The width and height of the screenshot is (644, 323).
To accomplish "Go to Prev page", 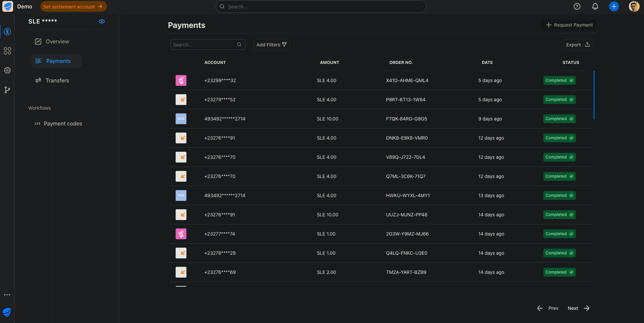I will [548, 308].
